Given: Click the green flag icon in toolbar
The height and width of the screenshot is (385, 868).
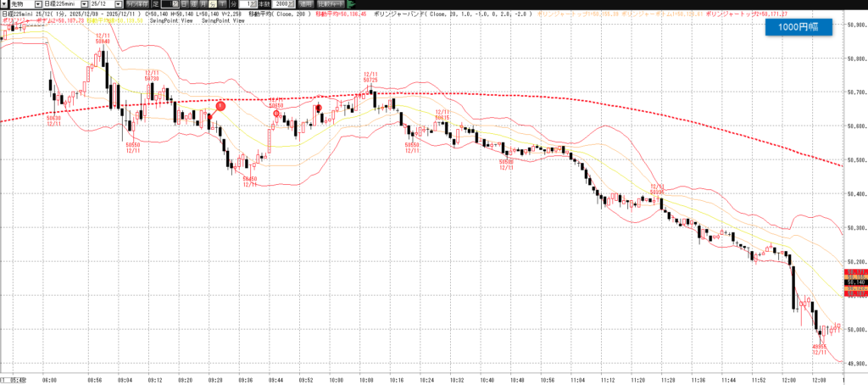Looking at the screenshot, I should click(350, 4).
